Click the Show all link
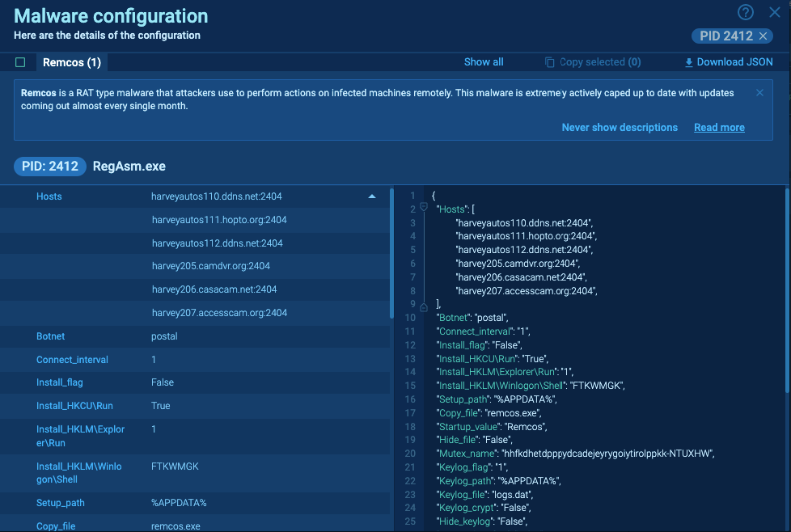This screenshot has width=791, height=532. point(484,62)
